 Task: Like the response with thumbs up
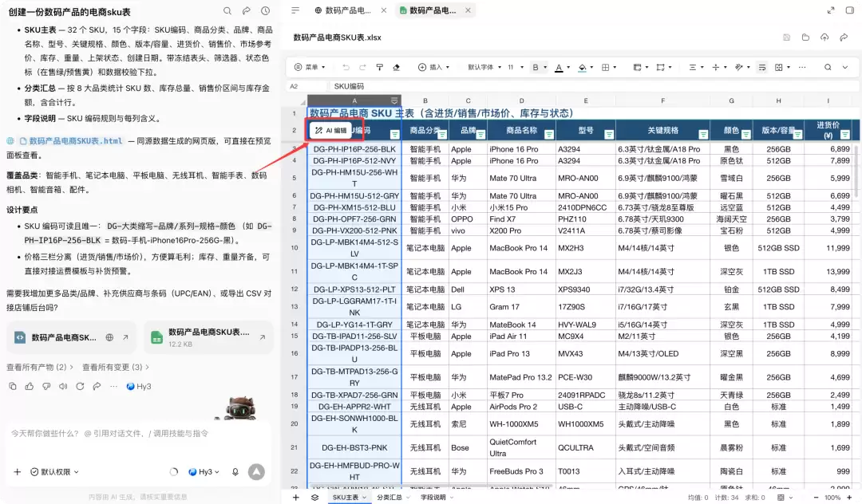[30, 387]
